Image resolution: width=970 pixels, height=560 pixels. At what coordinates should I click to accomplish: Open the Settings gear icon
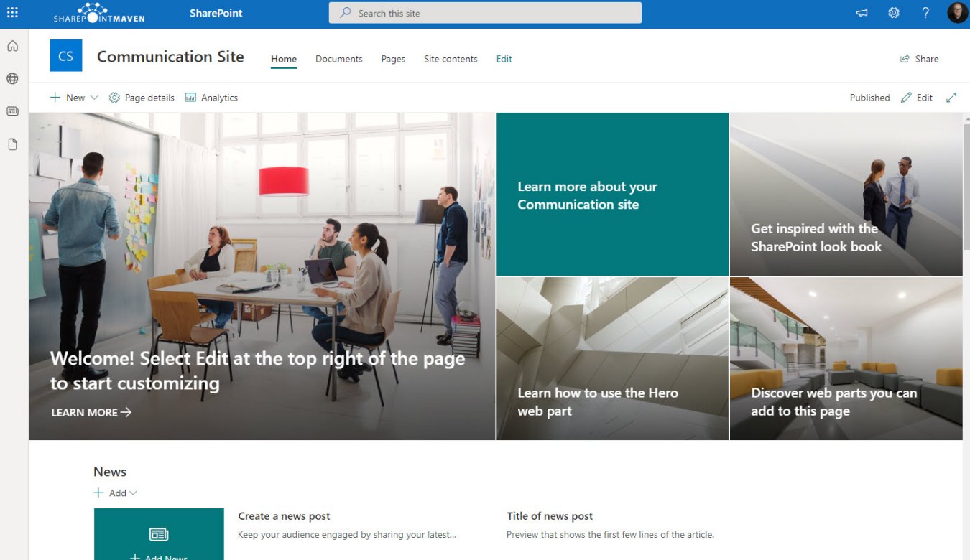894,13
